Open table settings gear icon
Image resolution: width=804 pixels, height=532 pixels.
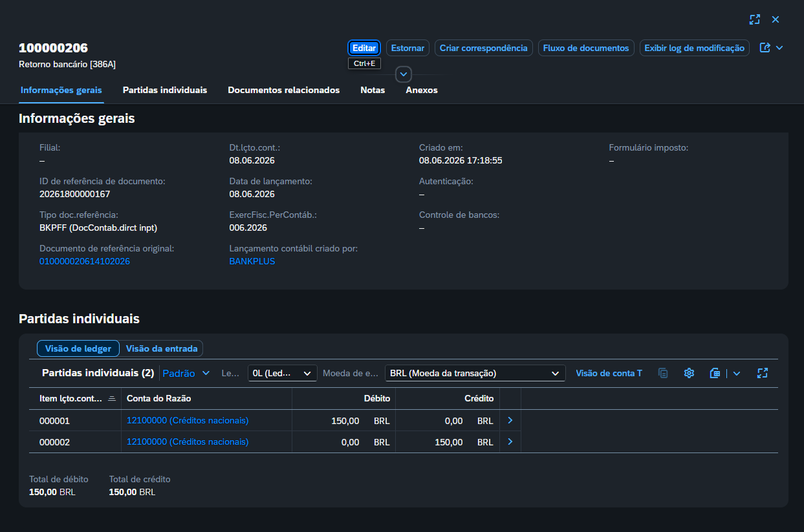point(689,373)
